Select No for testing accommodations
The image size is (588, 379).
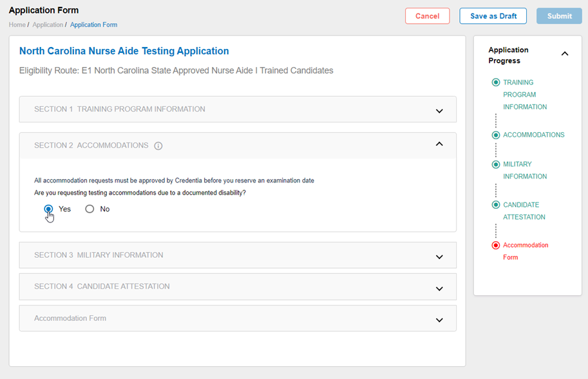pyautogui.click(x=90, y=209)
